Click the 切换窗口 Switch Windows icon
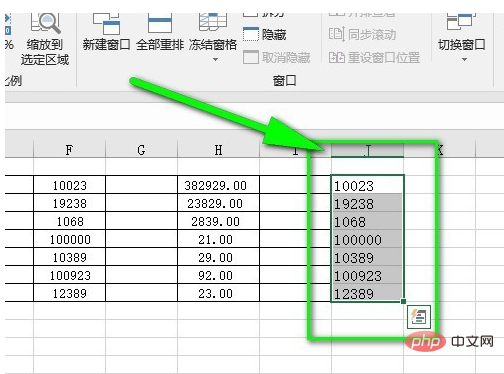Screen dimensions: 504x374 pyautogui.click(x=461, y=22)
